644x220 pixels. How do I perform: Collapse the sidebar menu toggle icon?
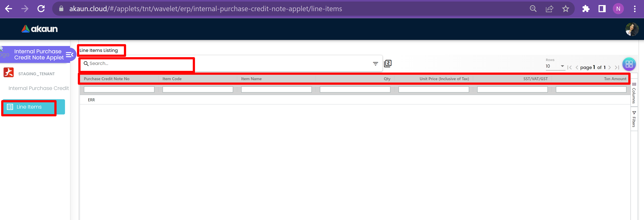70,54
